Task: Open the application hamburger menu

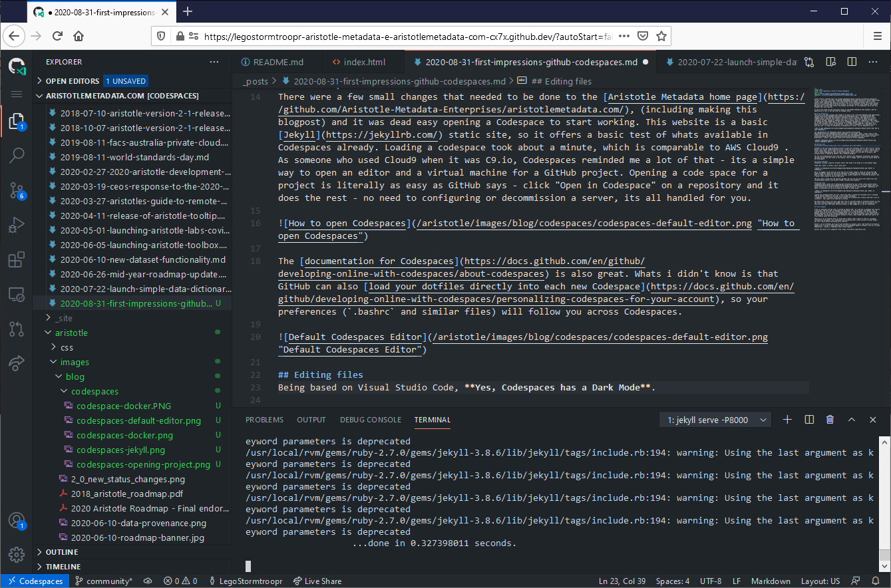Action: [17, 94]
